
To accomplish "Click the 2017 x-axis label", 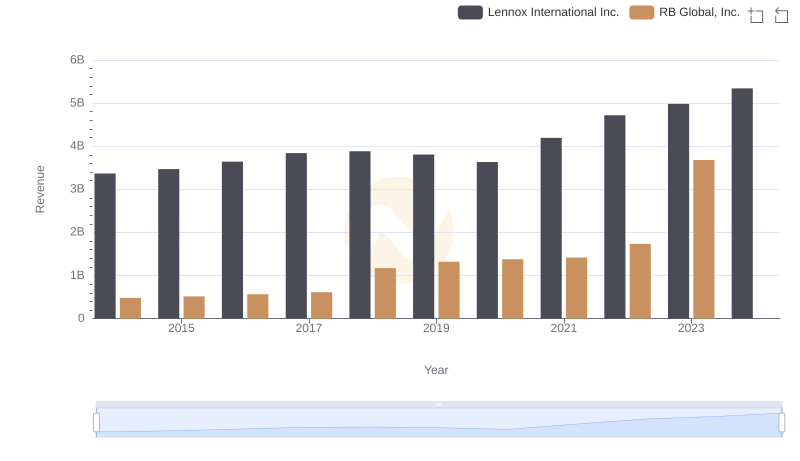I will 309,328.
